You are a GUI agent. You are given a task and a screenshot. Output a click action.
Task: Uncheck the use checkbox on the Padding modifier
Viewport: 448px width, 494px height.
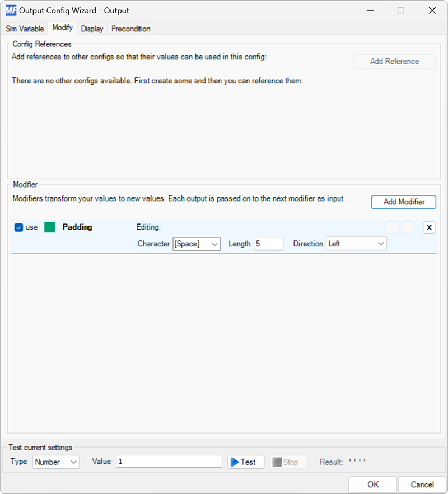[18, 227]
